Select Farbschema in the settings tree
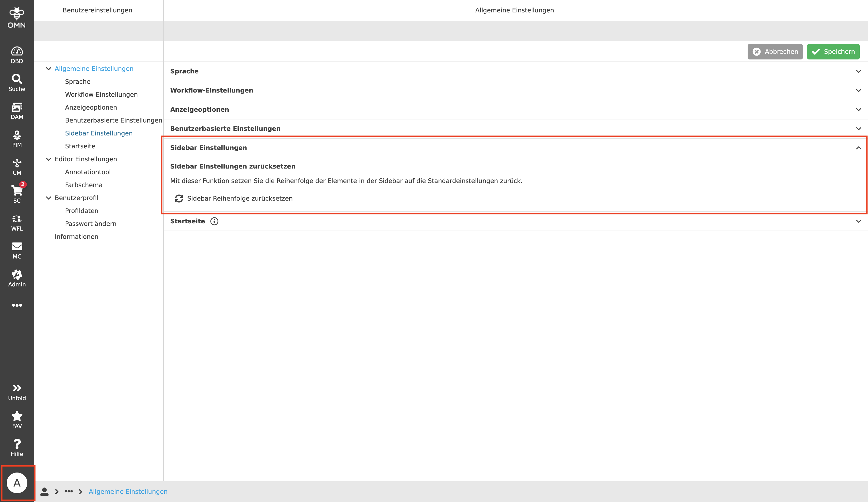This screenshot has height=502, width=868. [x=84, y=185]
